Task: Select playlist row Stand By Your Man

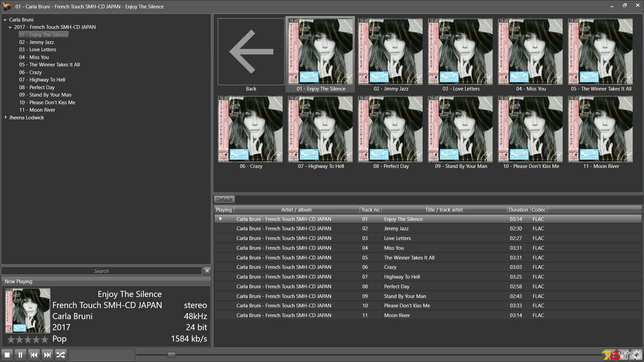Action: coord(428,296)
